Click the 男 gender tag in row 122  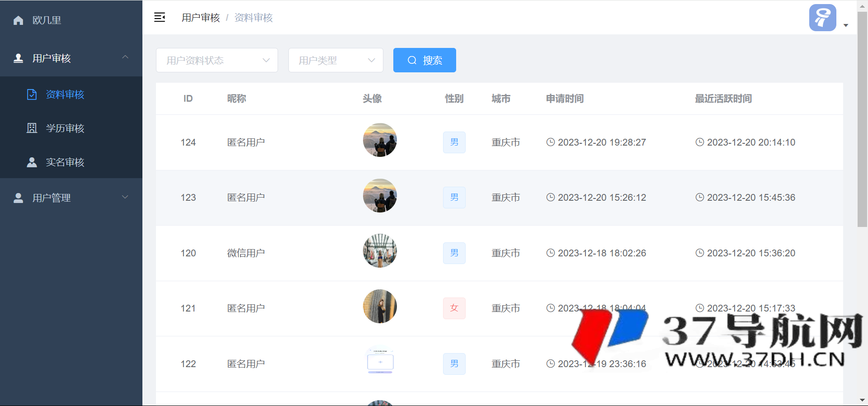click(454, 364)
